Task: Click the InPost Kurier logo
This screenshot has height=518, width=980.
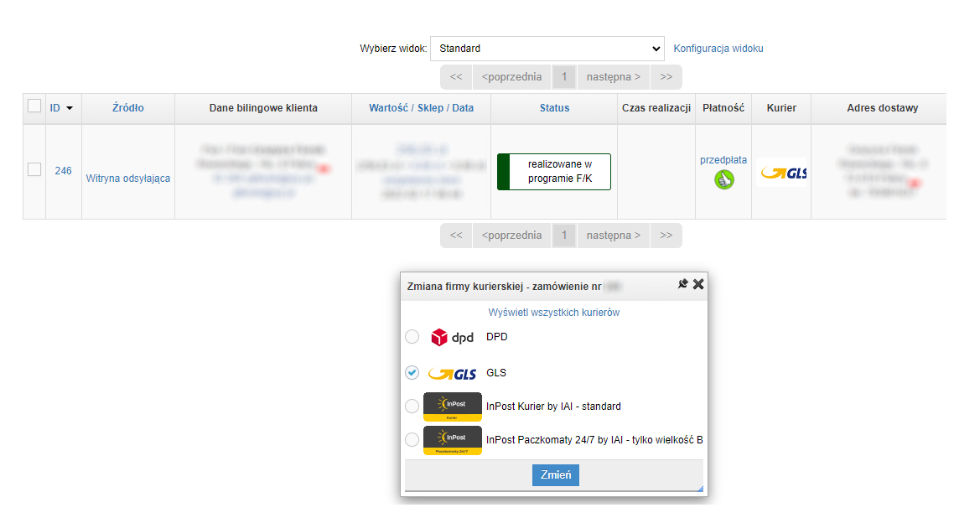Action: 453,406
